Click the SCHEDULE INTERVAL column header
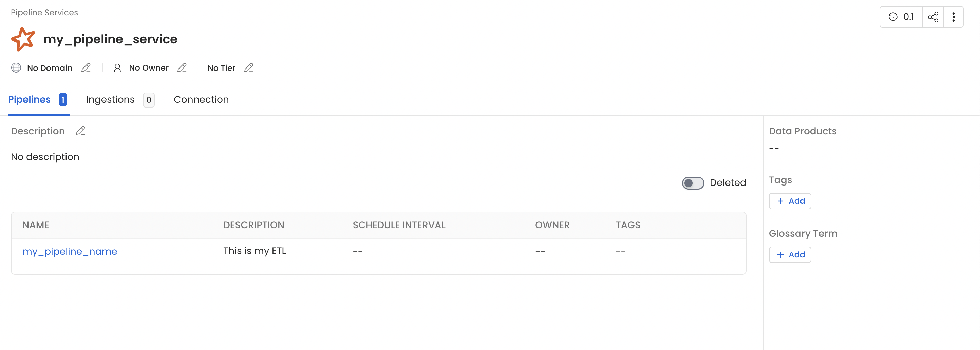 [x=399, y=225]
